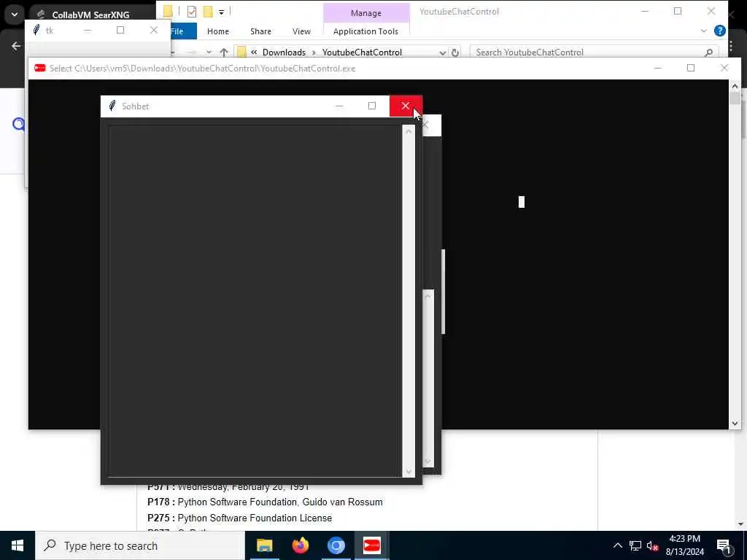The height and width of the screenshot is (560, 747).
Task: Minimize the tk window
Action: tap(88, 30)
